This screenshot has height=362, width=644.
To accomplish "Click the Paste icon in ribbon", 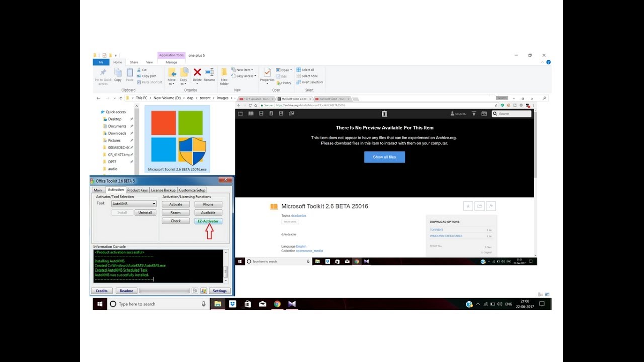I will point(130,73).
